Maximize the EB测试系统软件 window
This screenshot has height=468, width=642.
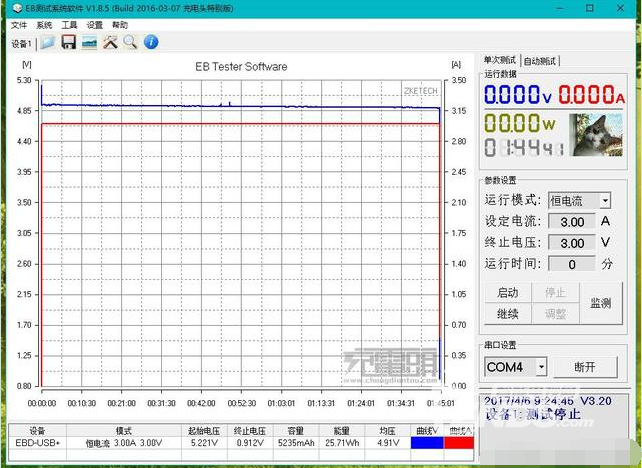[590, 8]
